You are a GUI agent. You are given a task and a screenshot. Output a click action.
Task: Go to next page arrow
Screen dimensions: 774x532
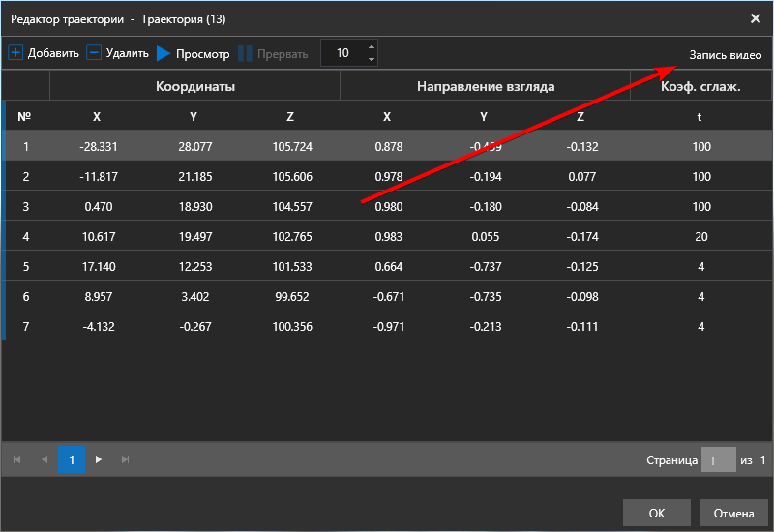(99, 460)
